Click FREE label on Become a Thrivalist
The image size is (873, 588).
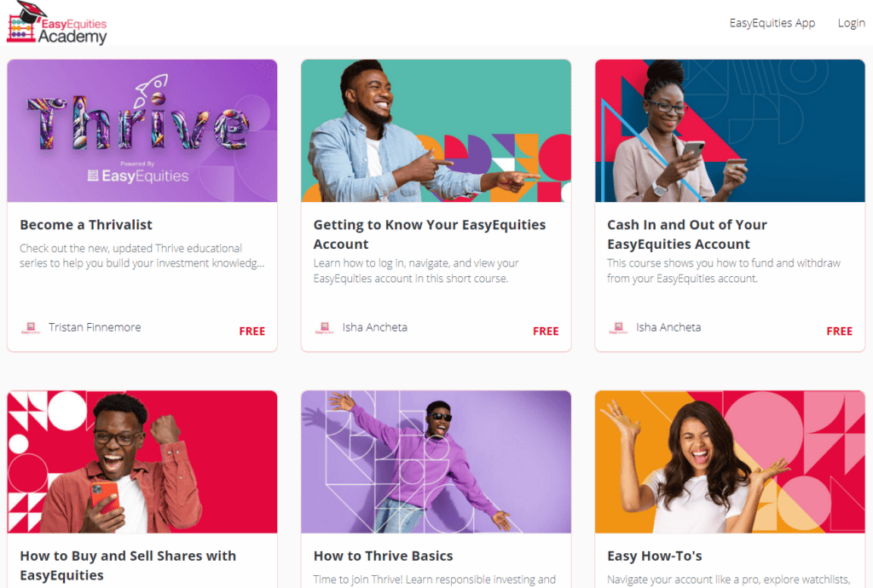point(252,331)
